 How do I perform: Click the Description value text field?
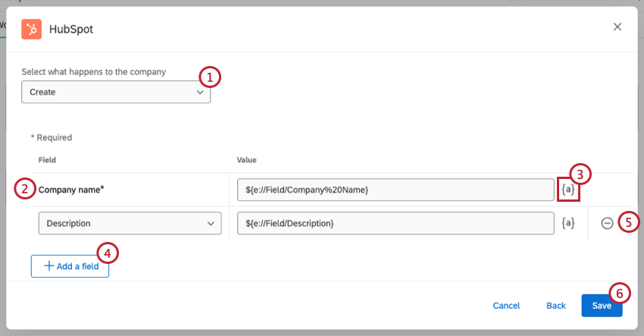[x=395, y=224]
